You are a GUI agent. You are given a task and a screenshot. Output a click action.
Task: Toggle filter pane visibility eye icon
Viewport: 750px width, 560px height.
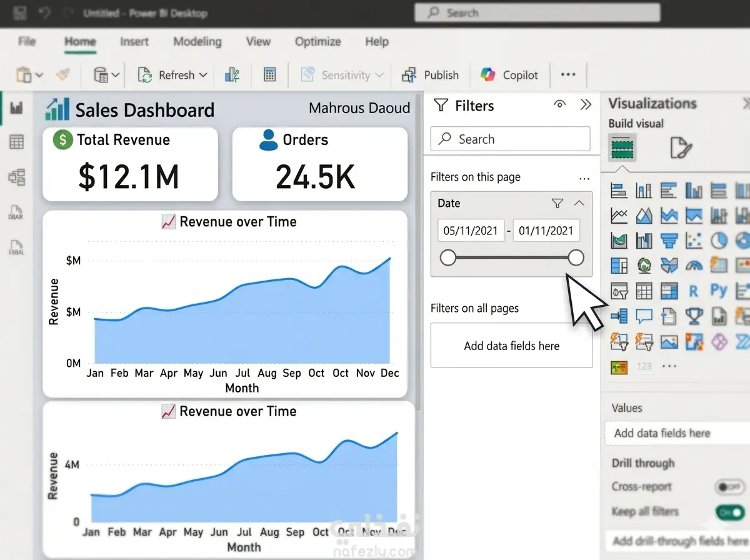point(560,105)
